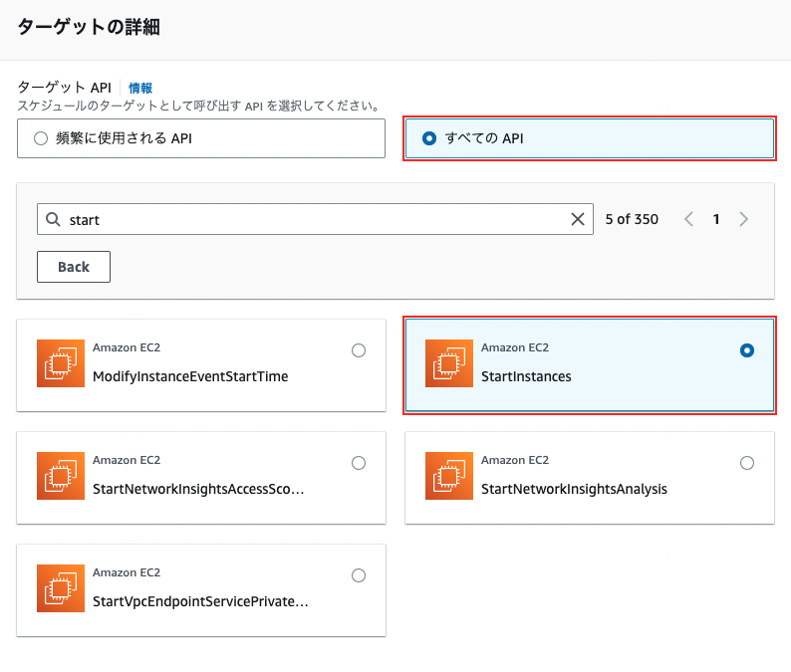Viewport: 791px width, 672px height.
Task: Go to previous results page chevron
Action: (x=688, y=219)
